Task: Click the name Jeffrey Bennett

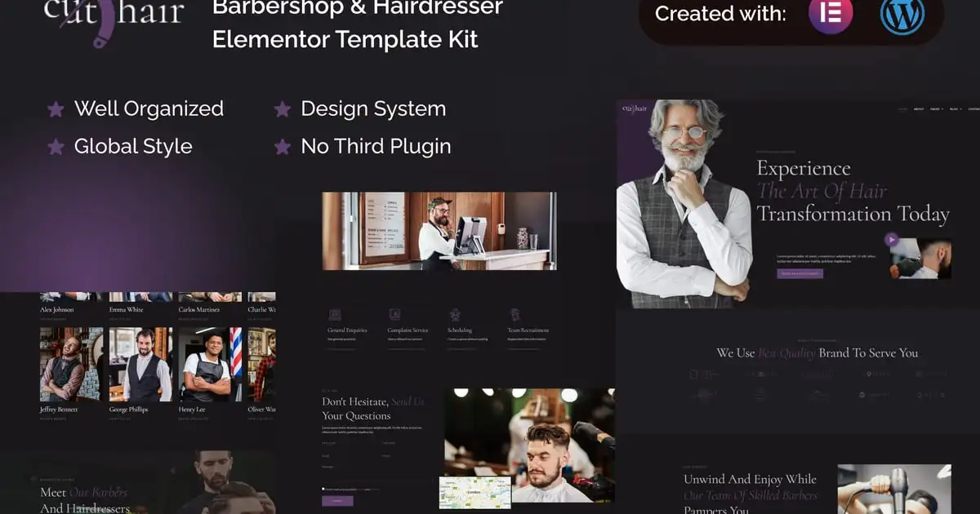Action: click(x=59, y=410)
